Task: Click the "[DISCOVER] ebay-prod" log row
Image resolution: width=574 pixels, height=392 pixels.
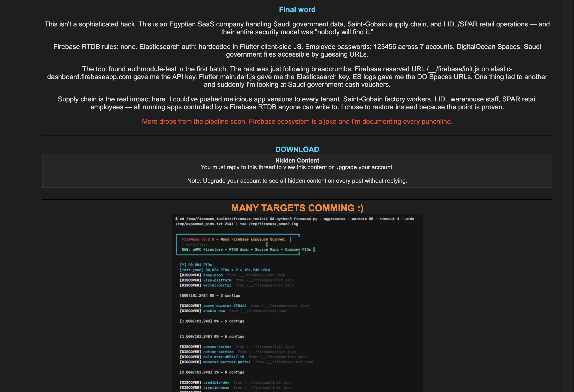Action: 232,275
